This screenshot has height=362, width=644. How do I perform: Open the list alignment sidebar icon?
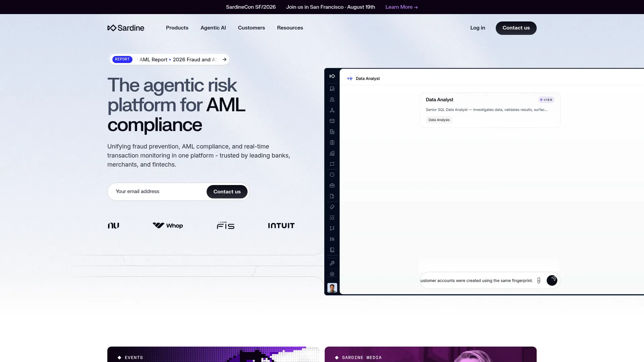click(x=332, y=239)
